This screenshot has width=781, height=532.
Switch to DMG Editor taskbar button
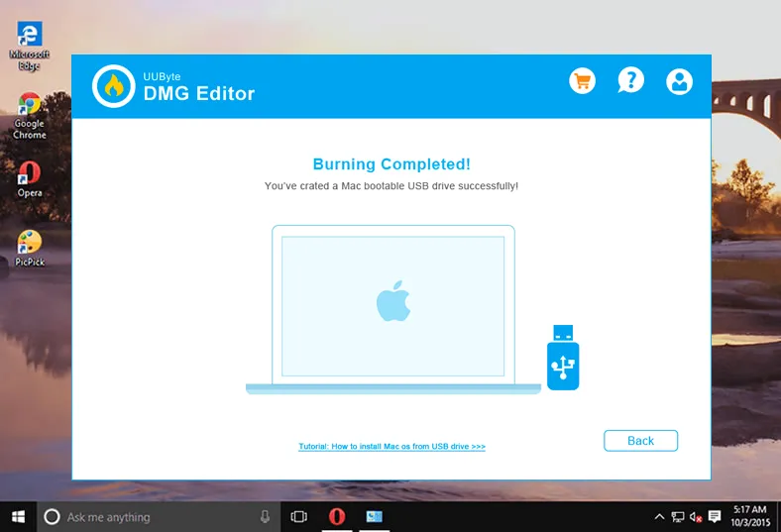[374, 517]
